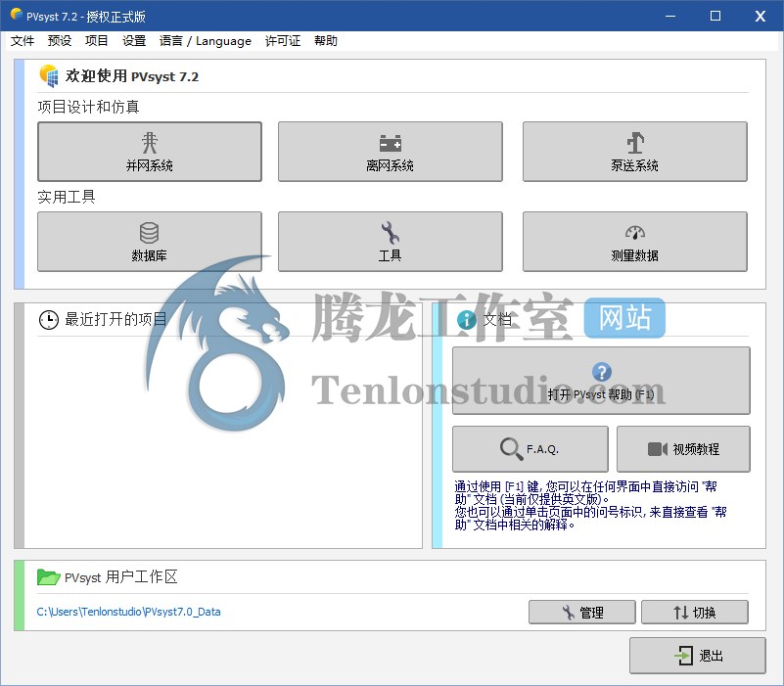
Task: Open the F.A.Q. button text
Action: [542, 449]
